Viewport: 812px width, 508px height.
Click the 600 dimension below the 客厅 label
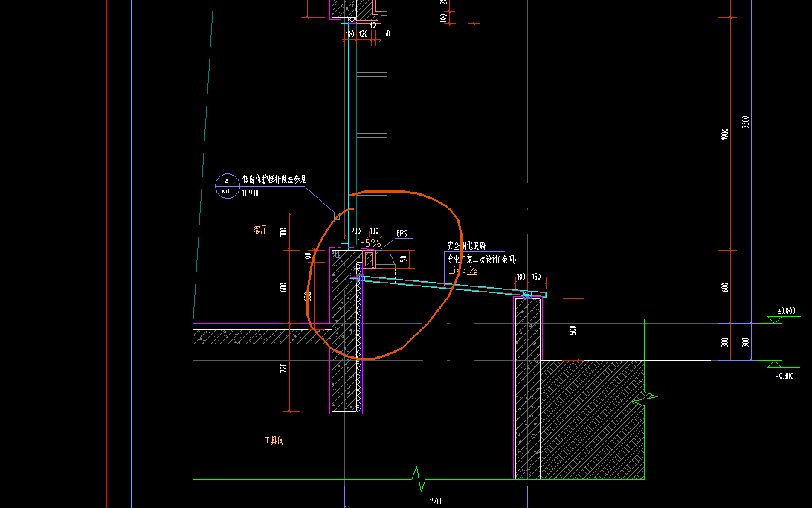283,287
